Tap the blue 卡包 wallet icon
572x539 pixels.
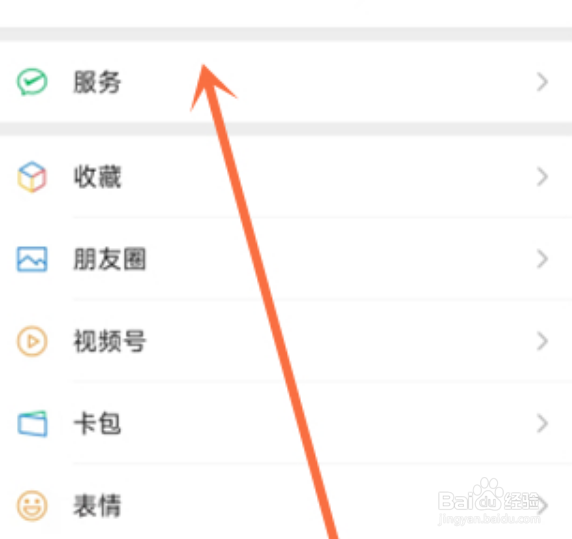pyautogui.click(x=32, y=423)
